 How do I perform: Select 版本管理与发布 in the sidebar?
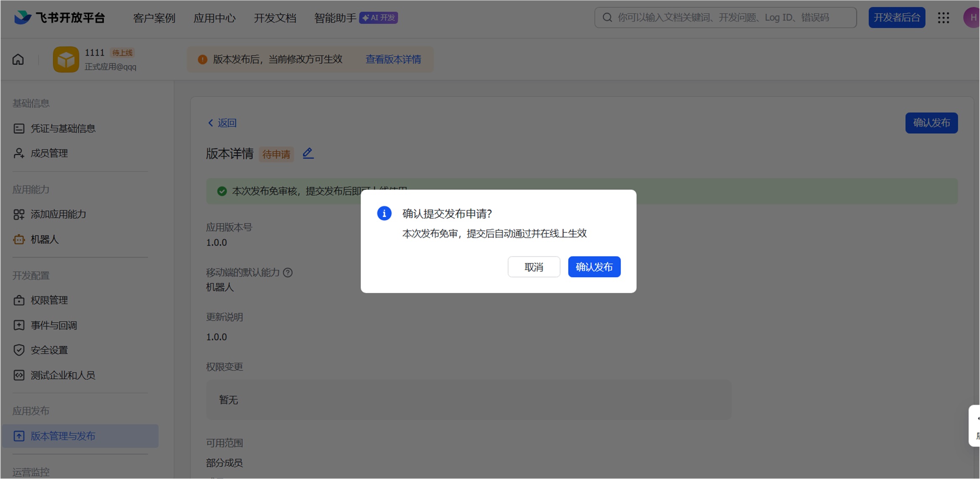click(63, 436)
